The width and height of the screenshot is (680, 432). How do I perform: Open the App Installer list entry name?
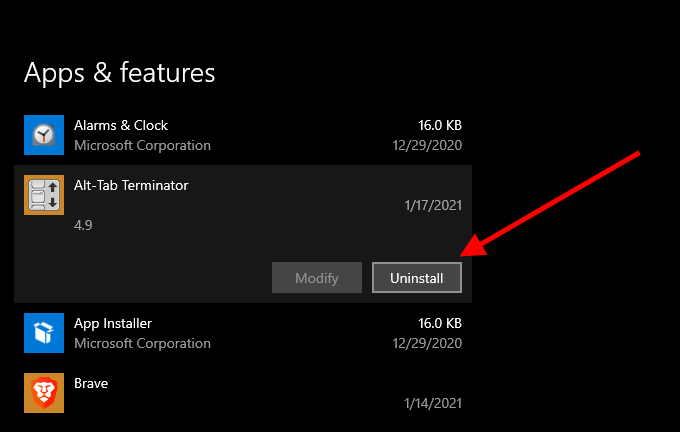click(x=113, y=323)
